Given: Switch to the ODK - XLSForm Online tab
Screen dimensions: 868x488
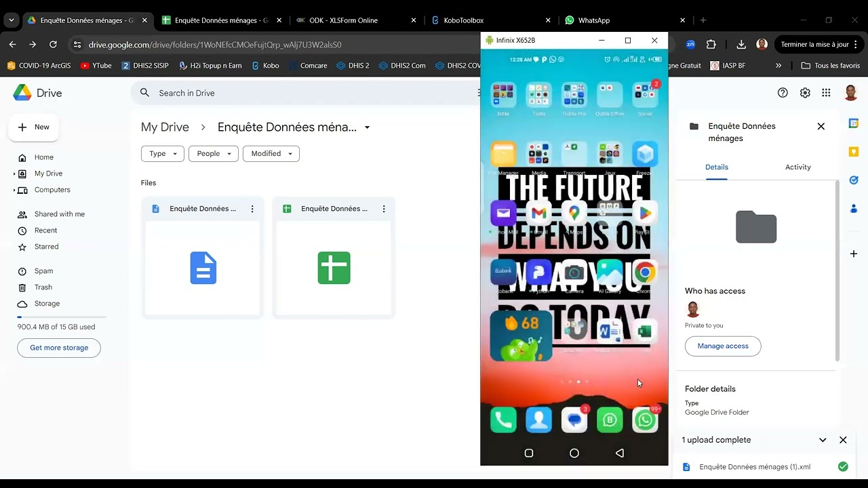Looking at the screenshot, I should 356,20.
